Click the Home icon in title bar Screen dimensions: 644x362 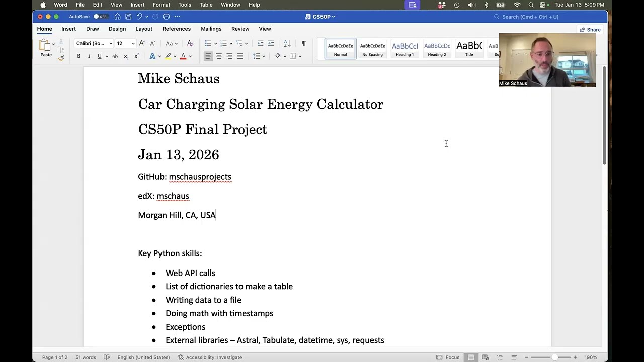[x=117, y=17]
